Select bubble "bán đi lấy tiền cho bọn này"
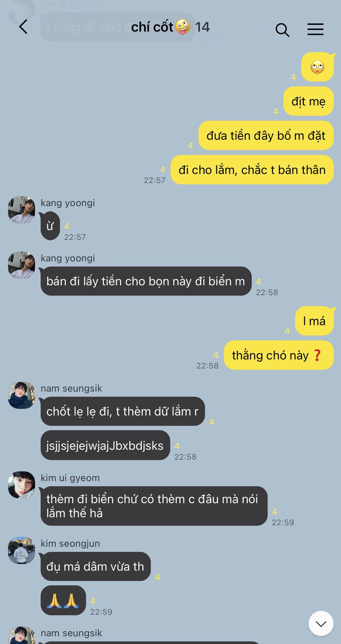This screenshot has height=644, width=341. click(x=146, y=281)
